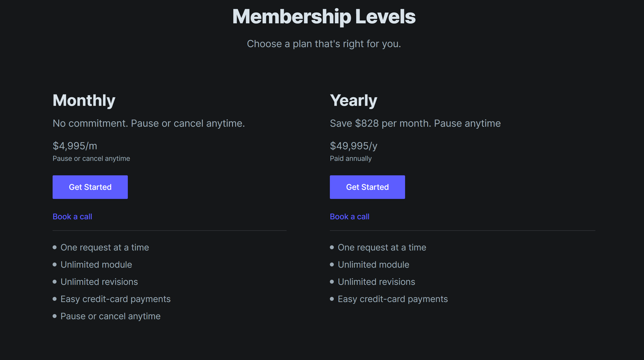Click Monthly's 'One request at a time' bullet
Screen dimensions: 644x360
coord(104,248)
